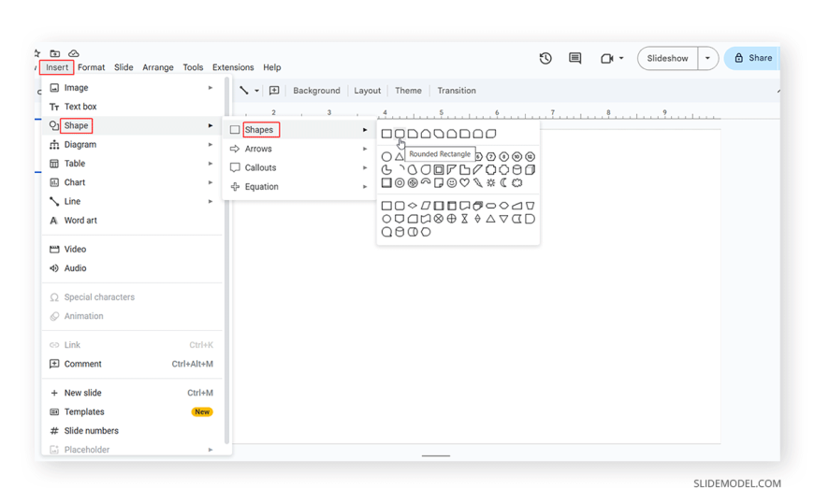Check cloud save status icon
The image size is (814, 504).
[74, 53]
